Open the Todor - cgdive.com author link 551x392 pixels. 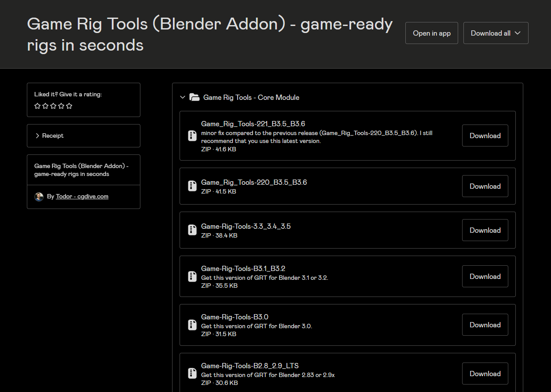pos(82,197)
